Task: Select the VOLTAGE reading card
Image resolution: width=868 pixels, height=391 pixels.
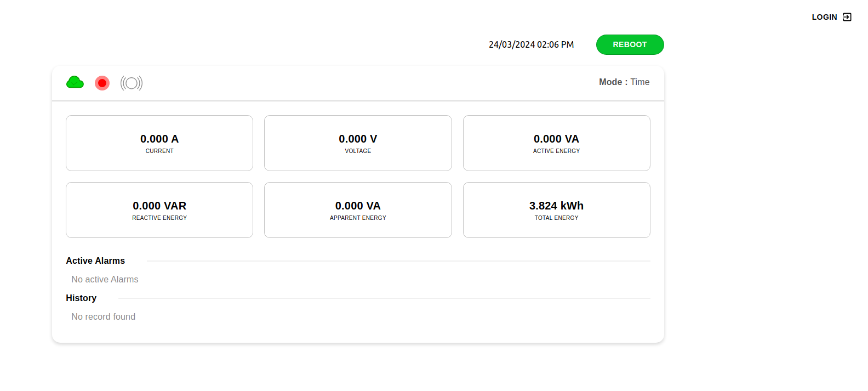Action: (358, 143)
